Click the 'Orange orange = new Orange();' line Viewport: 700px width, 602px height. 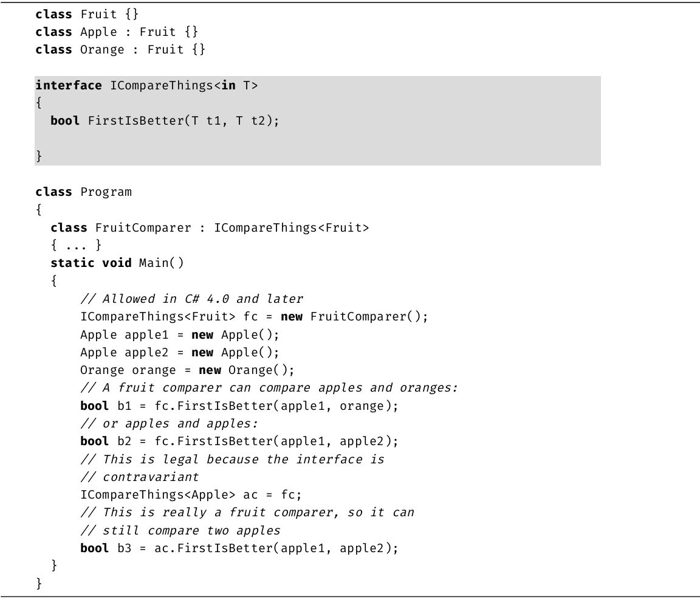click(x=187, y=370)
